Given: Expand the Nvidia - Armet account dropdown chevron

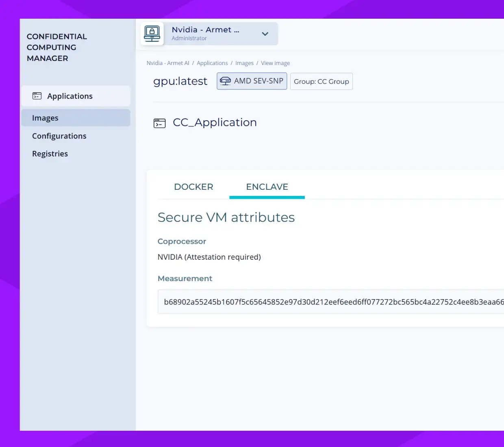Looking at the screenshot, I should (x=265, y=34).
